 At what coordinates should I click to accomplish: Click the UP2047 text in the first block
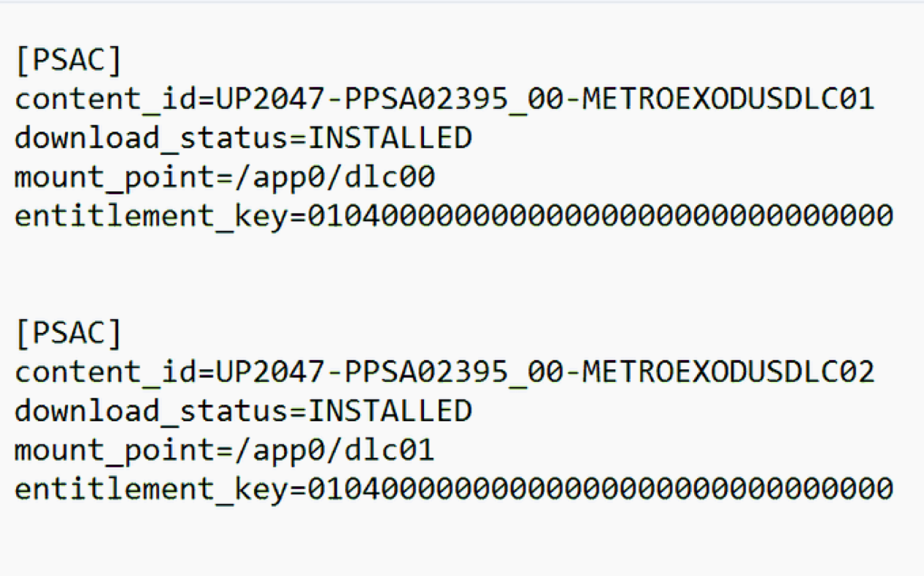tap(269, 99)
